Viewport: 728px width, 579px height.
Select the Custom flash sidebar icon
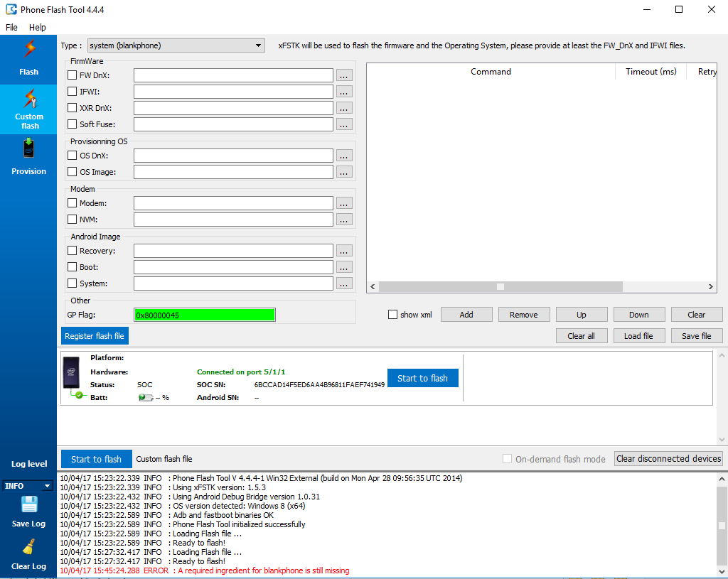coord(28,98)
